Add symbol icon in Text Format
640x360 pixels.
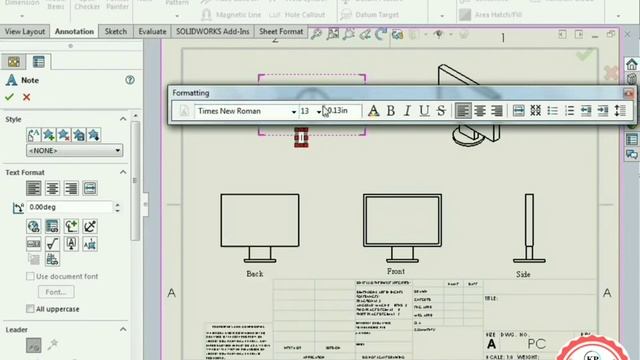pos(71,226)
